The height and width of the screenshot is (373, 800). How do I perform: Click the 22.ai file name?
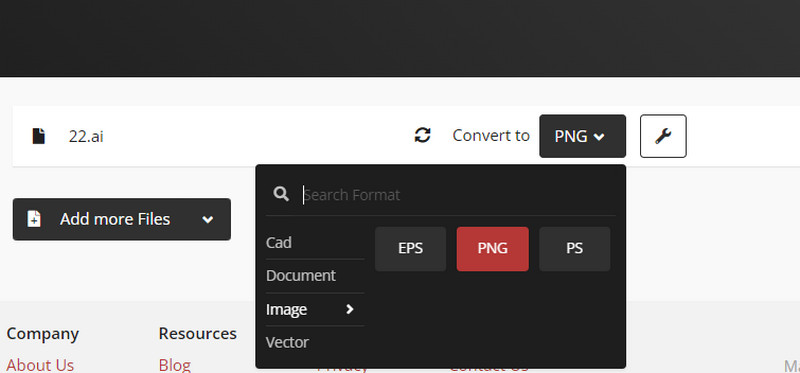(86, 137)
